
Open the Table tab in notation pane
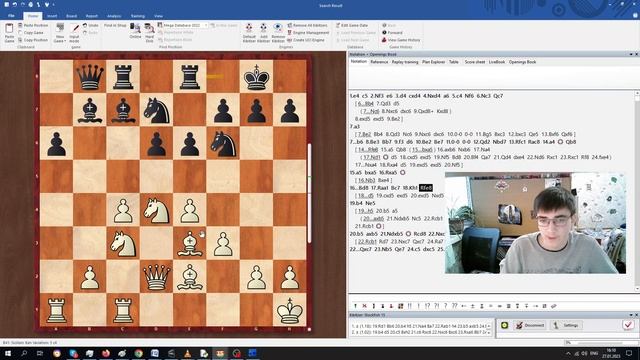tap(454, 62)
